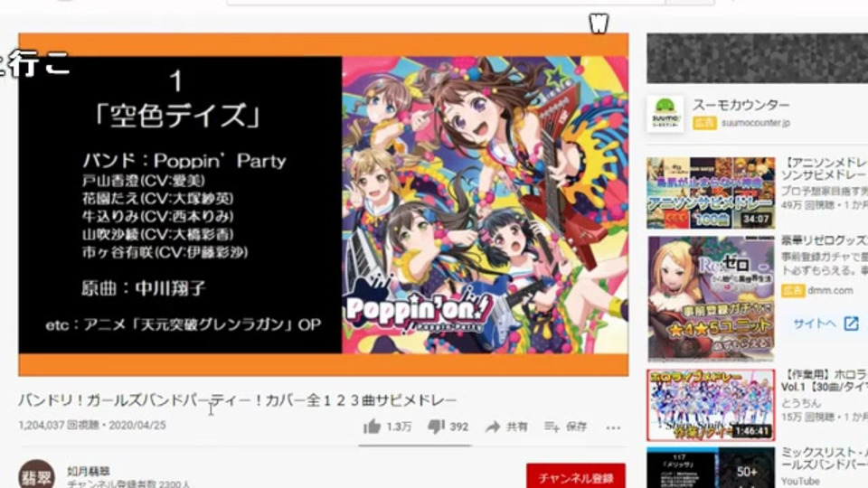Click the 共有 share label
This screenshot has width=868, height=488.
coord(517,427)
